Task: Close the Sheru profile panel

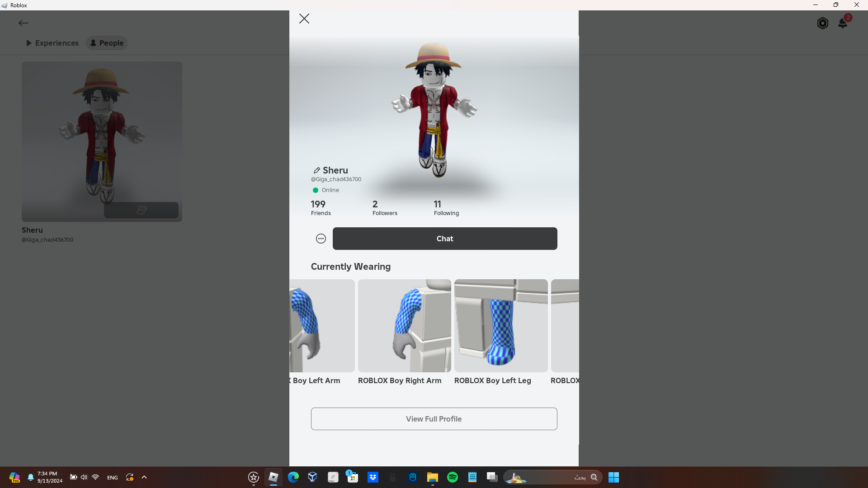Action: coord(304,19)
